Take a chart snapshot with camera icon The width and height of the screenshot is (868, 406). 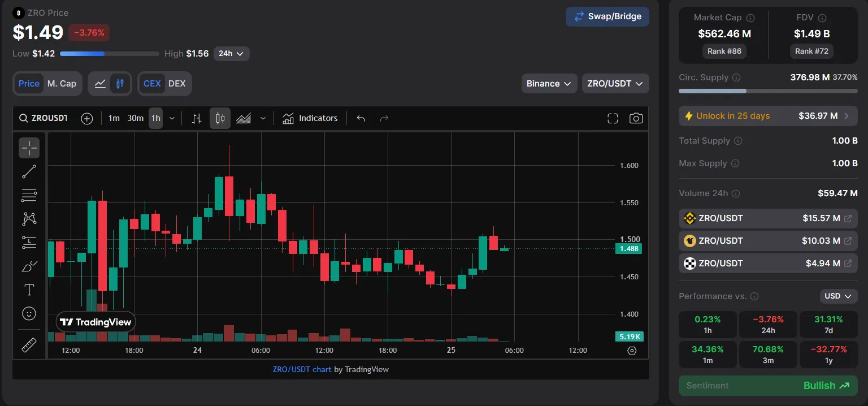[x=636, y=118]
